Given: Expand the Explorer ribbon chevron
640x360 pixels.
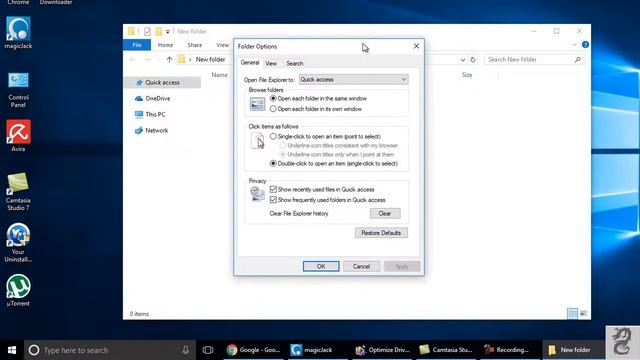Looking at the screenshot, I should point(574,44).
